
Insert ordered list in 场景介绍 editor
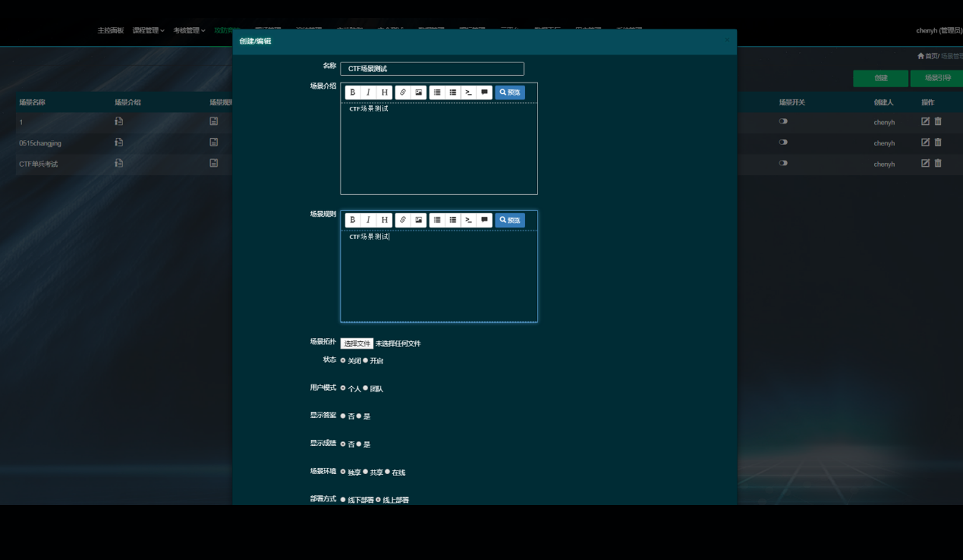(x=437, y=92)
